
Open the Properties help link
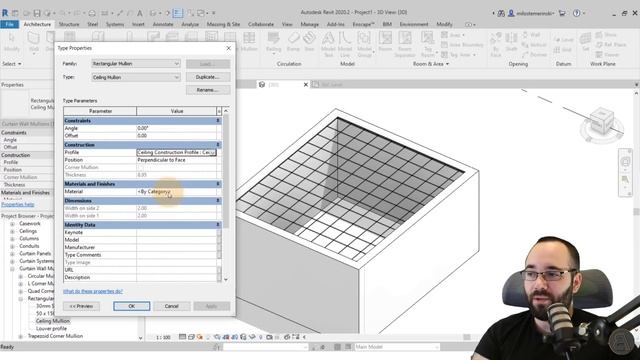coord(18,204)
